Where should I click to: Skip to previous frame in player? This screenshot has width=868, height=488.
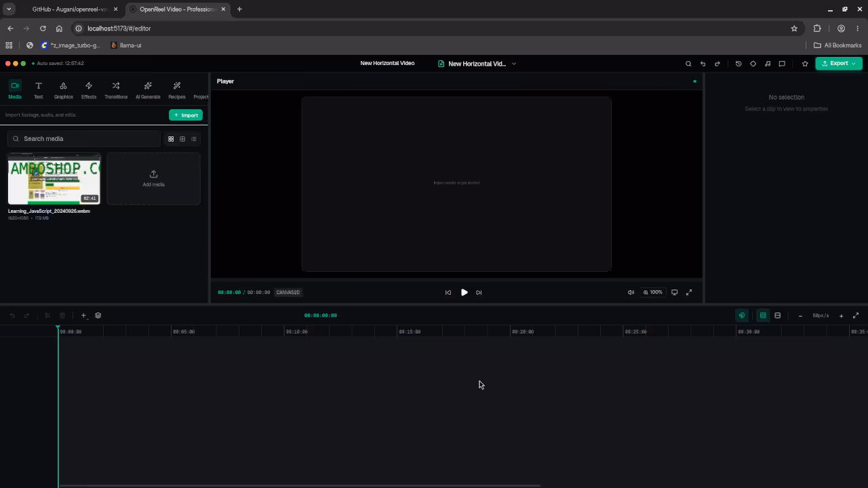448,293
